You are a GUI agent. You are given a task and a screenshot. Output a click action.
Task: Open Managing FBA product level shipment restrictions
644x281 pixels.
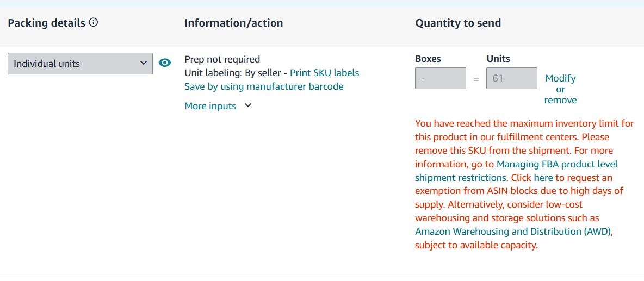point(557,164)
